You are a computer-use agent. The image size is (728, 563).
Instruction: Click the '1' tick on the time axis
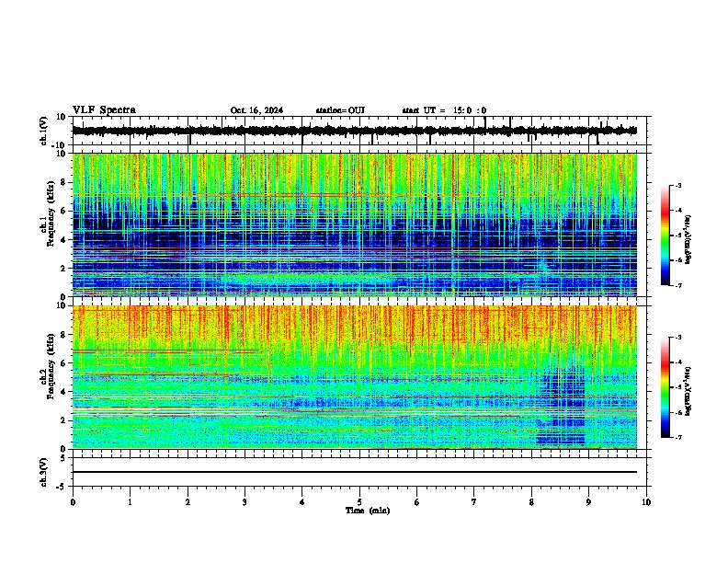click(130, 502)
